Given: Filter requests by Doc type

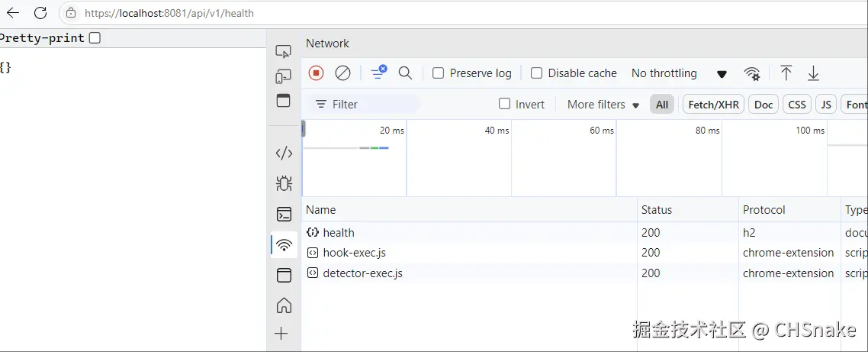Looking at the screenshot, I should (764, 104).
